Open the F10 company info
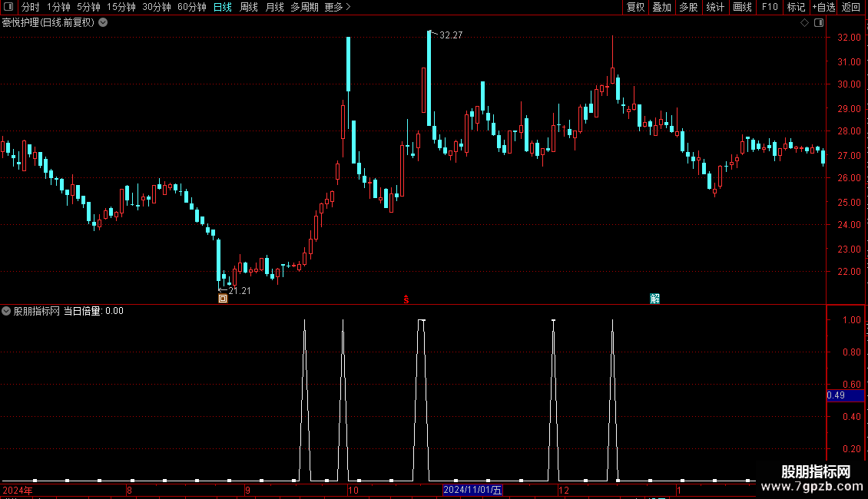Image resolution: width=868 pixels, height=499 pixels. [x=770, y=7]
